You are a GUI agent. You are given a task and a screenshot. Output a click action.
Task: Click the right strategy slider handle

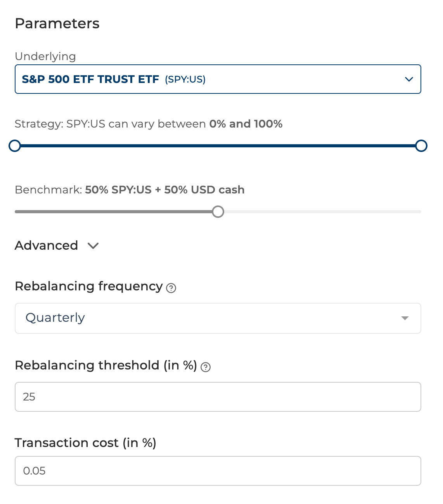[421, 146]
